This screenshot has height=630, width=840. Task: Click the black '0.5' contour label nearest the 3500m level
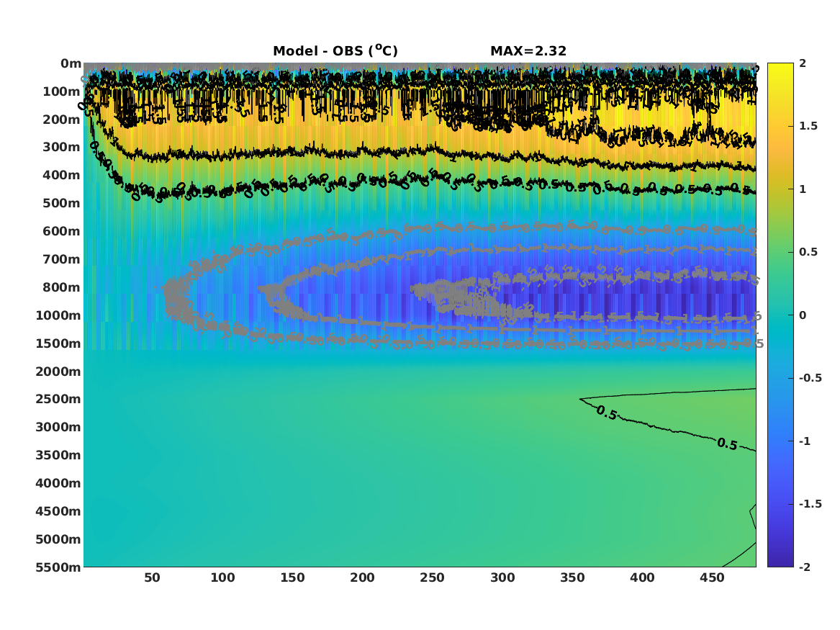(727, 444)
